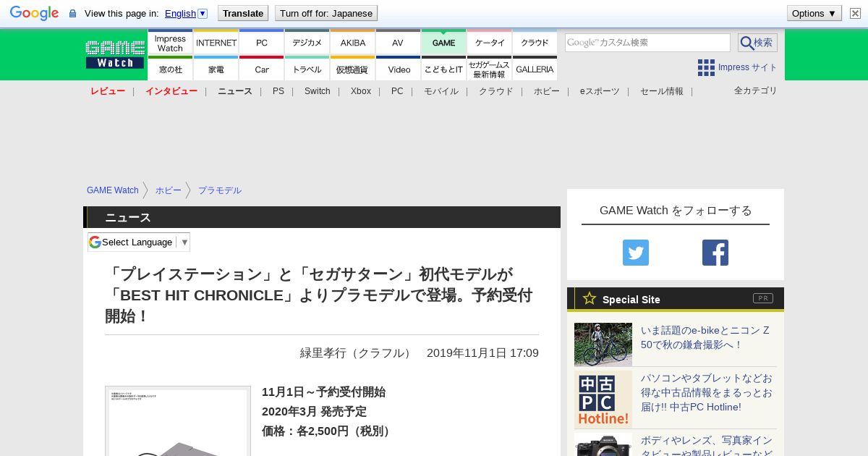Open the Select Language dropdown
This screenshot has width=868, height=456.
click(x=138, y=242)
